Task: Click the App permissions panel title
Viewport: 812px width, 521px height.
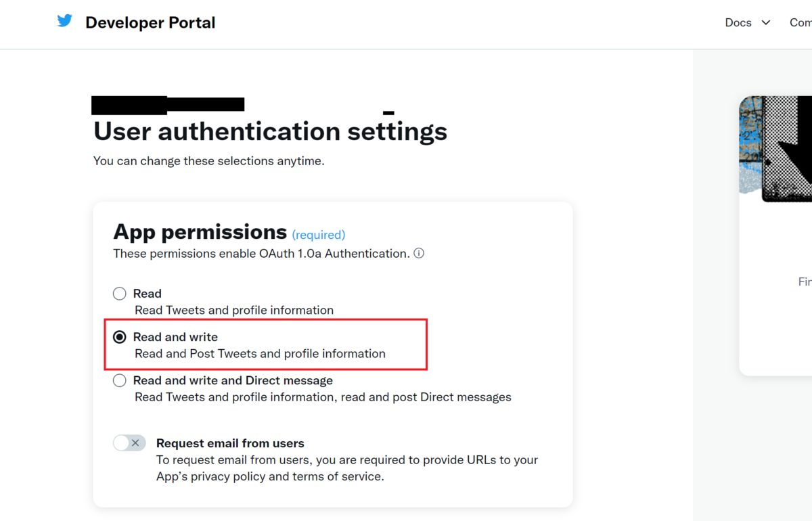Action: (199, 231)
